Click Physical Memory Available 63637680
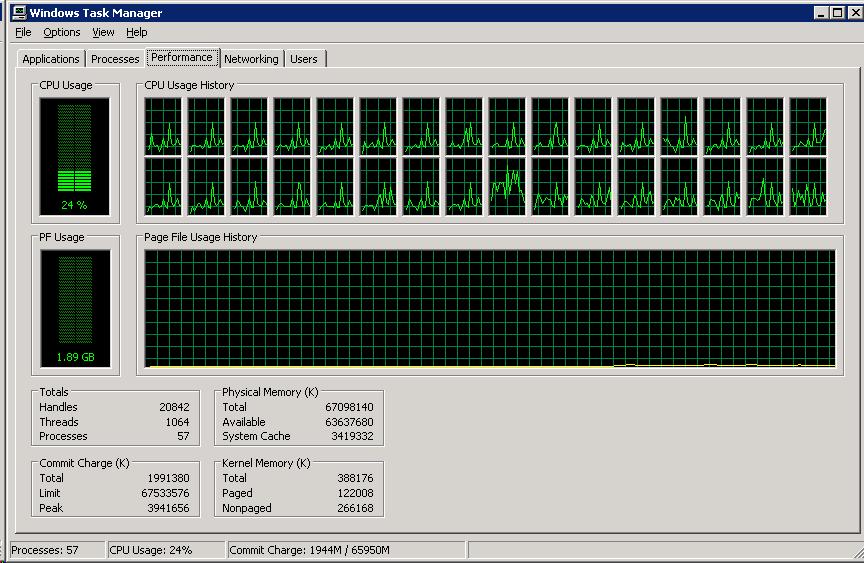The height and width of the screenshot is (563, 864). click(x=349, y=422)
